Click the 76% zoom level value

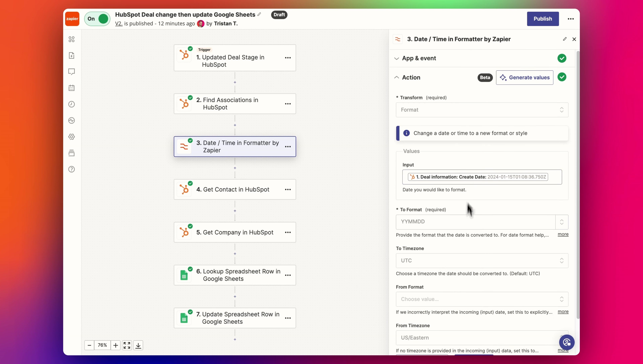102,345
